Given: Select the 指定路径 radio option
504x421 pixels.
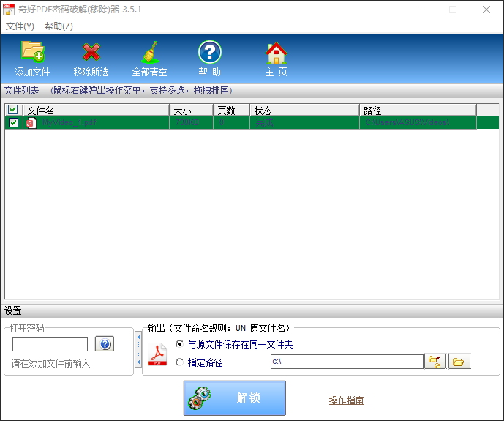Looking at the screenshot, I should click(x=180, y=362).
